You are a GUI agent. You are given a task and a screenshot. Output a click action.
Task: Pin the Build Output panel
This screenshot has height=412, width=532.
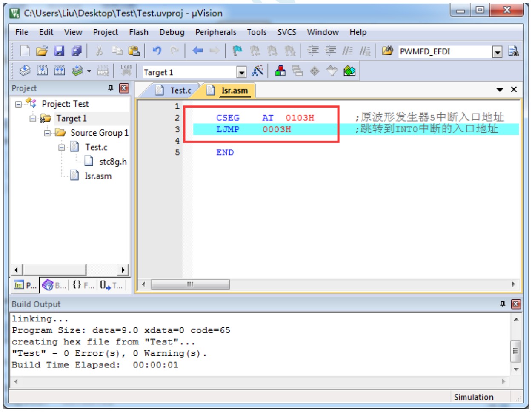[x=503, y=304]
